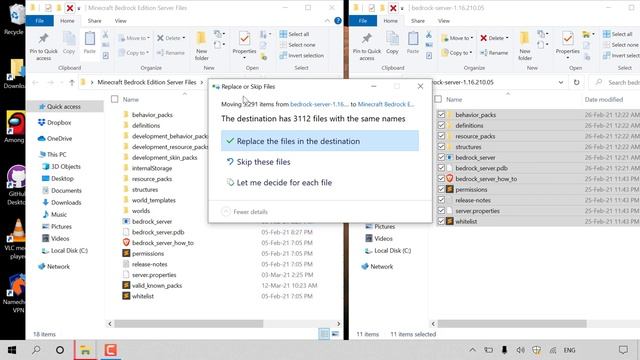Show hidden system tray icons
Image resolution: width=640 pixels, height=360 pixels.
[x=472, y=350]
